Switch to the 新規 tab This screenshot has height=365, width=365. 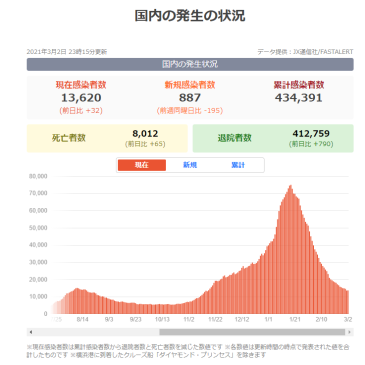coord(190,165)
